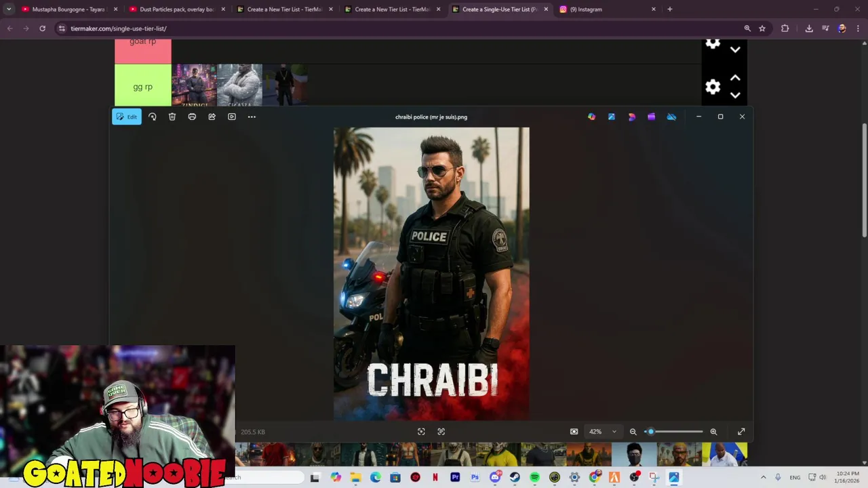Viewport: 868px width, 488px height.
Task: Click the browser vertical scrollbar
Action: (864, 180)
